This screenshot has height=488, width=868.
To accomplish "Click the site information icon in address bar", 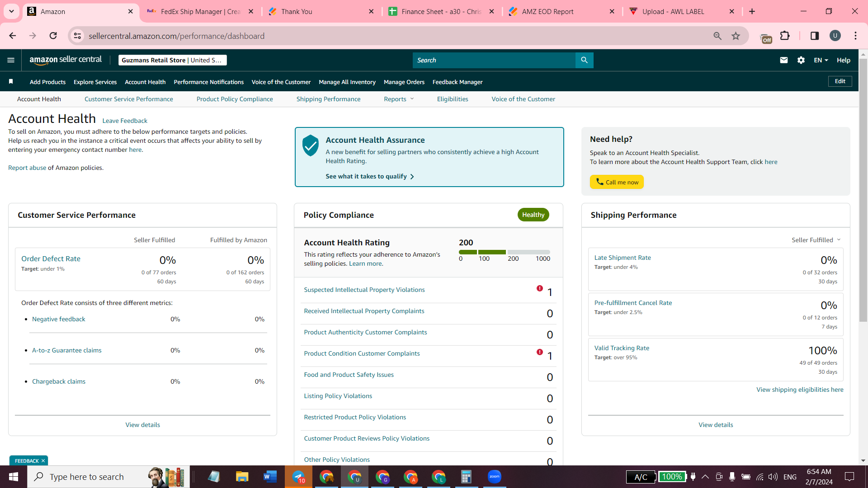I will [78, 36].
